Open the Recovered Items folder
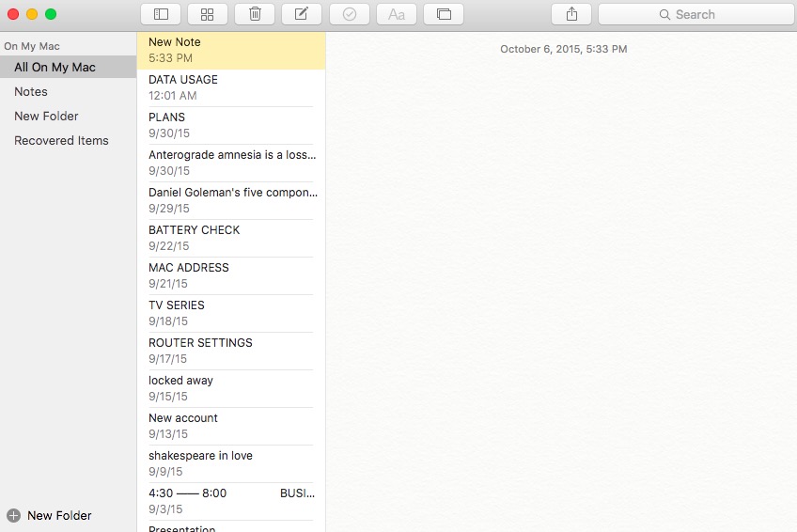Screen dimensions: 797x532 point(68,140)
